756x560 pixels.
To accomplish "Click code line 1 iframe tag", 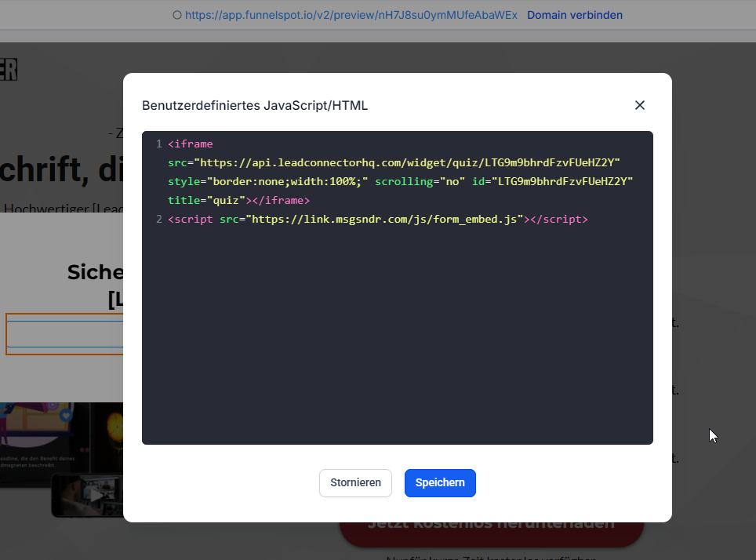I will tap(190, 144).
